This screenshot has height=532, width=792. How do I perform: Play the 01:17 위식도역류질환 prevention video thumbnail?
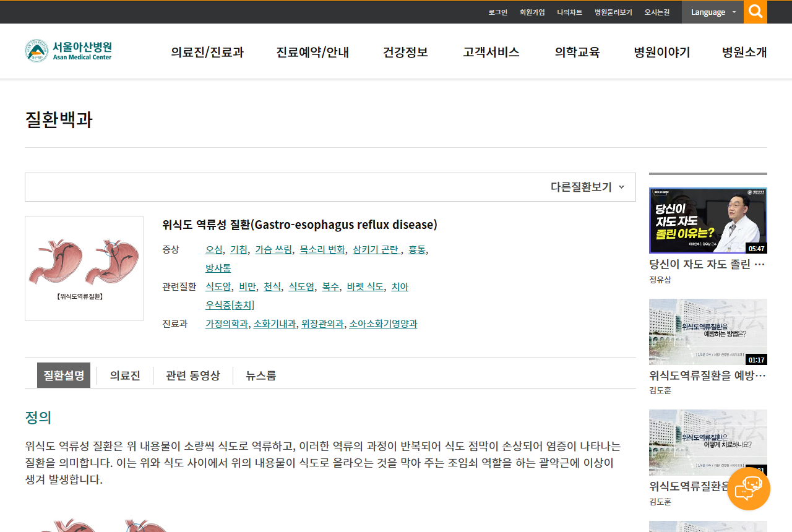(x=708, y=332)
